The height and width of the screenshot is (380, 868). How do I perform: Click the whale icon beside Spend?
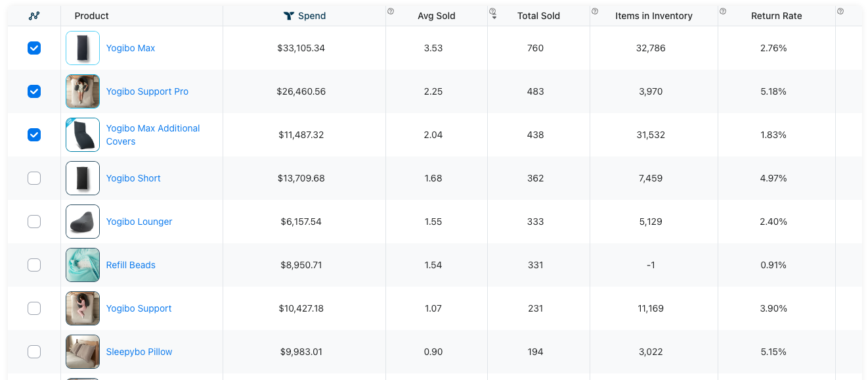coord(288,16)
